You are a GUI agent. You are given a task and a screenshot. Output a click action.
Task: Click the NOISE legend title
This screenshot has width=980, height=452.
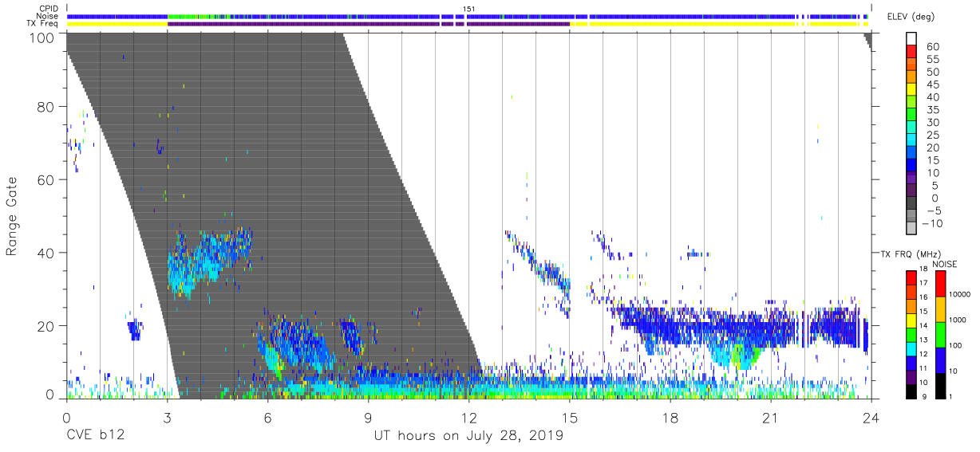pyautogui.click(x=944, y=264)
